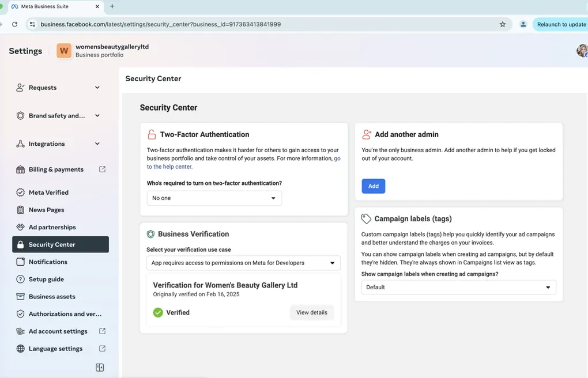Click the Setup guide question mark icon
This screenshot has height=378, width=588.
20,279
